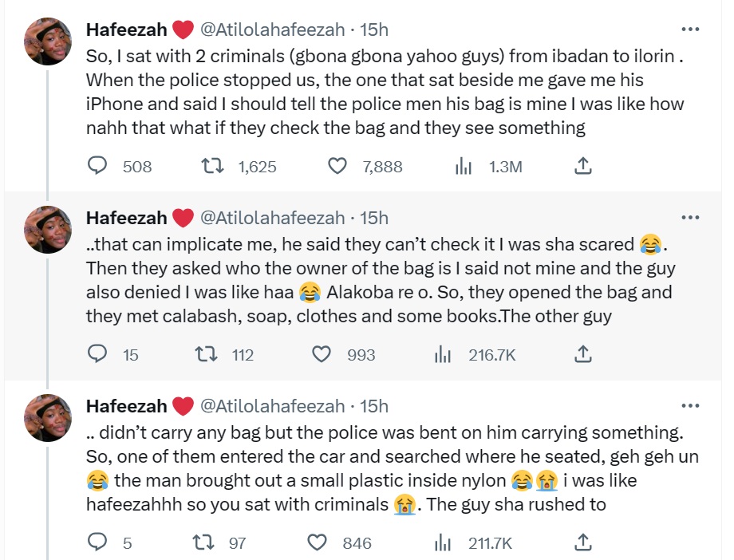This screenshot has width=734, height=560.
Task: Open the profile picture on the third tweet
Action: click(x=48, y=418)
